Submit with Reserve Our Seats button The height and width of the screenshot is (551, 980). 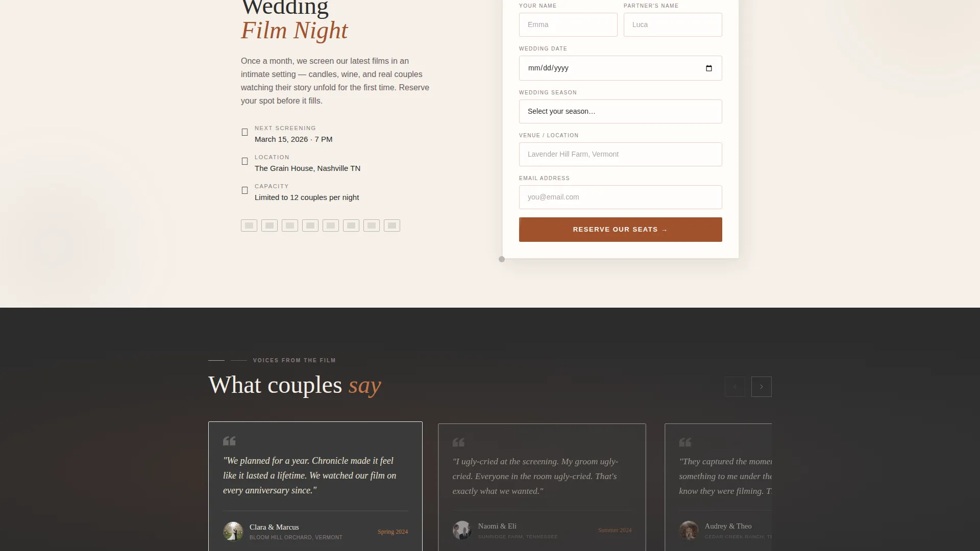pos(621,230)
